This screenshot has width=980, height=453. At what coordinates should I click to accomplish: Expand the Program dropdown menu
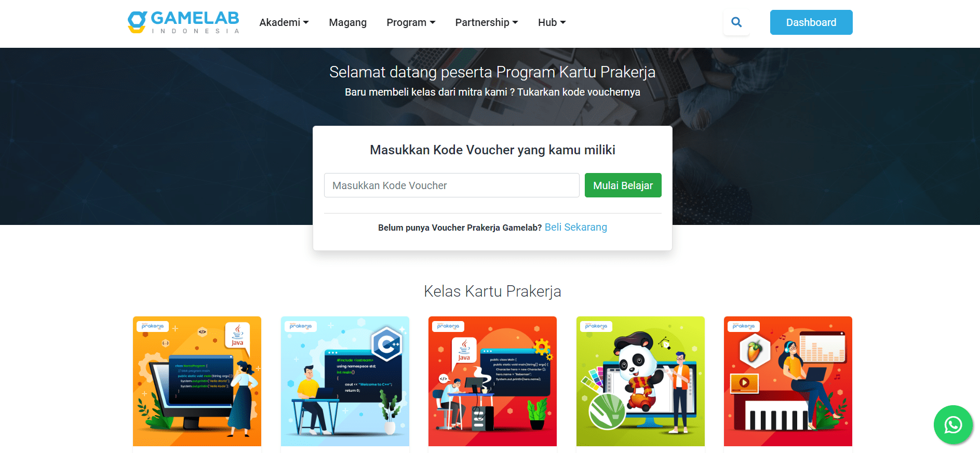pos(411,22)
